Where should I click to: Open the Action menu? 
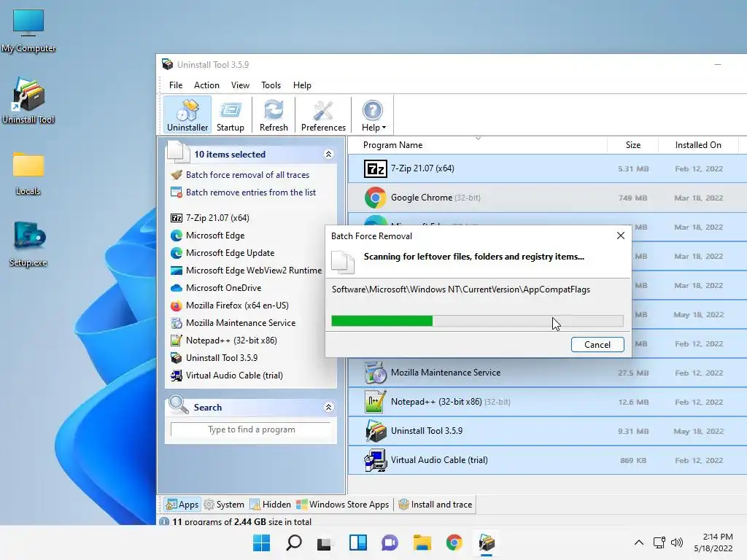(206, 85)
